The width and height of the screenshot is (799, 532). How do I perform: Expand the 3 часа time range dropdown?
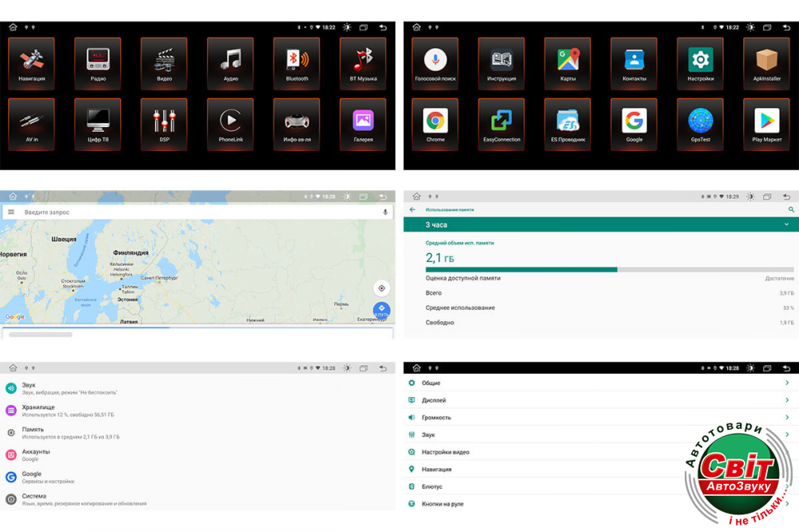(x=786, y=225)
